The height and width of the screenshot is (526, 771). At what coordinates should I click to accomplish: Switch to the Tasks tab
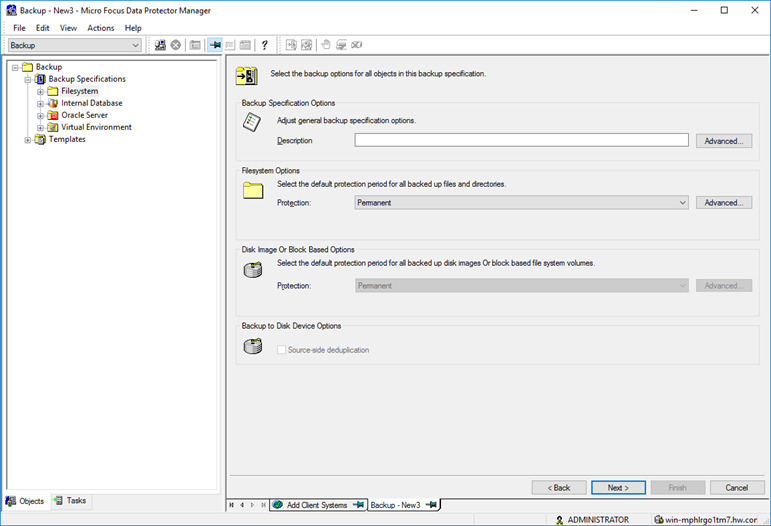tap(71, 500)
